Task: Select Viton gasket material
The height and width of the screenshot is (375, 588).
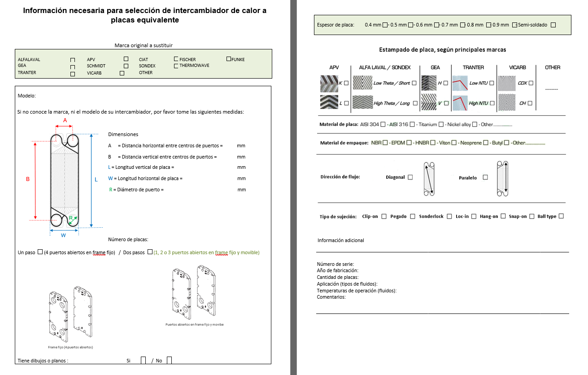Action: [x=454, y=143]
